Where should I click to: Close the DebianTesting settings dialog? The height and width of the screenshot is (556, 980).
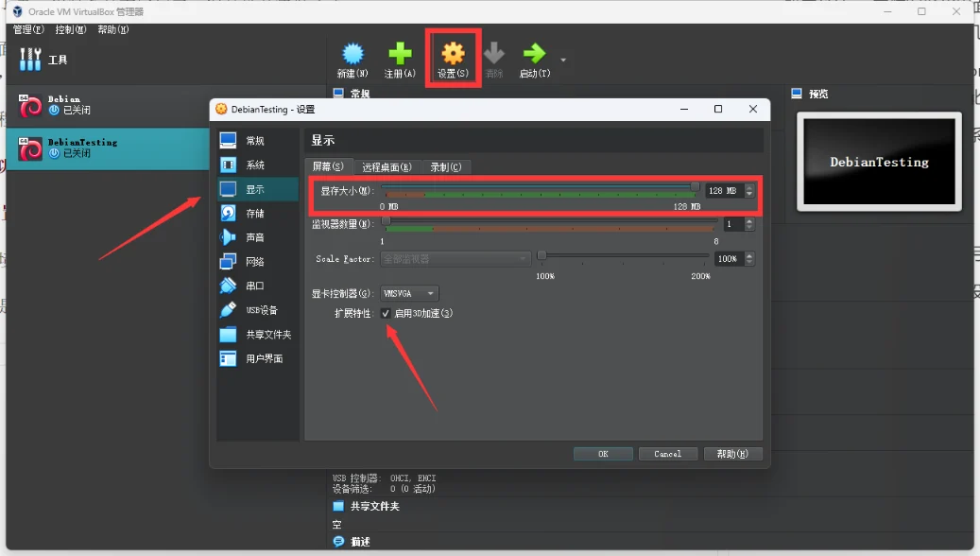753,109
